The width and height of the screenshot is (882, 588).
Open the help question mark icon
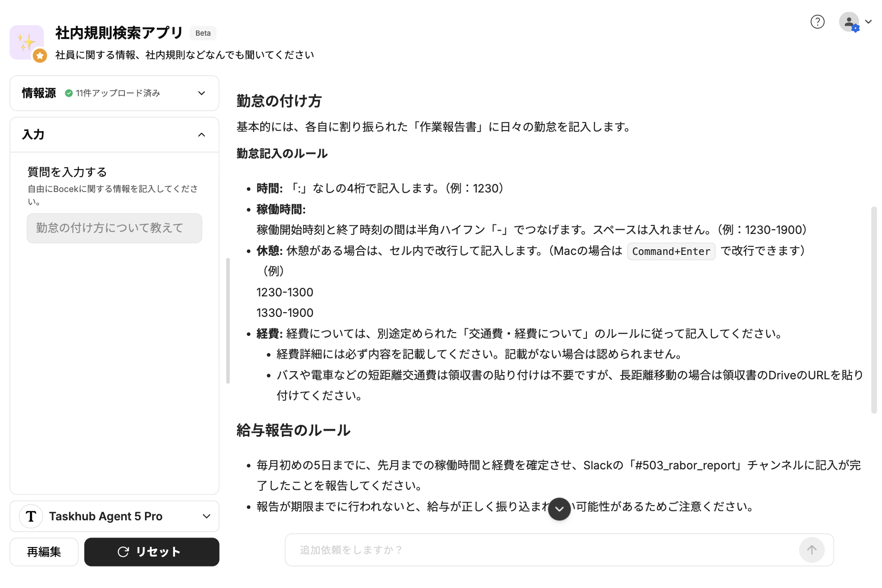point(817,22)
